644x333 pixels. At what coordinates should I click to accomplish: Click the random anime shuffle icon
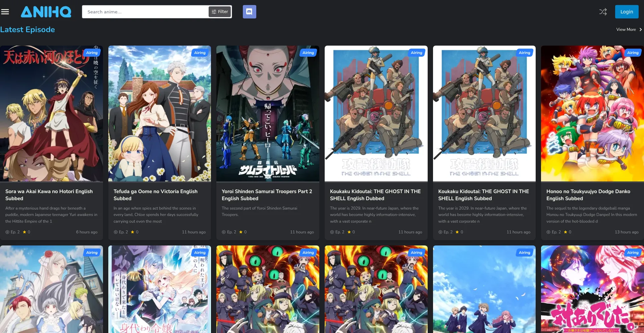[603, 12]
